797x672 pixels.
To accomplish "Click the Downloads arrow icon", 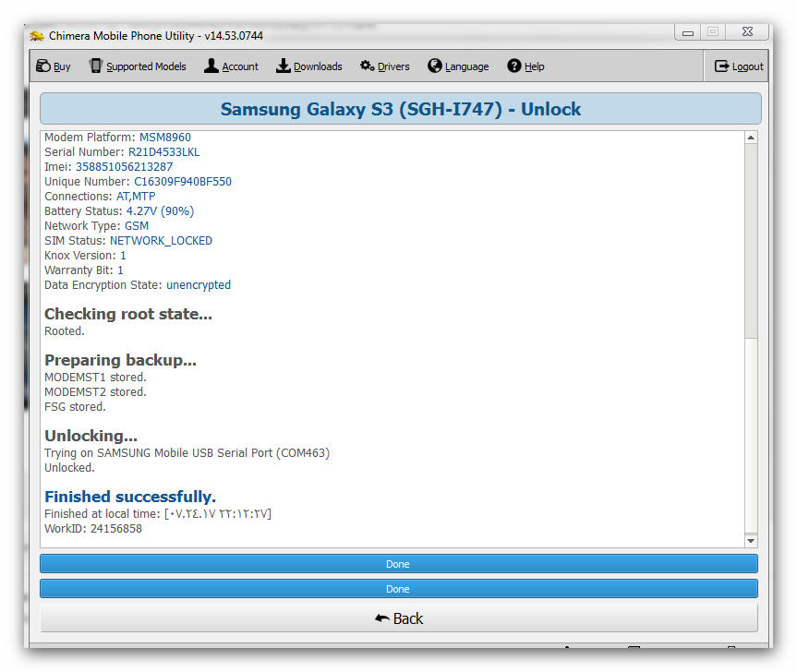I will pos(284,66).
